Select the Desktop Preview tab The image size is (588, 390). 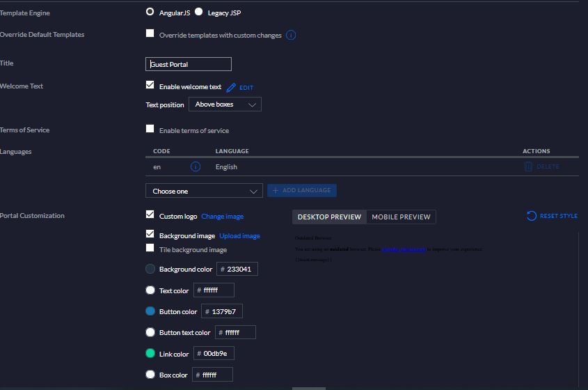(x=329, y=217)
